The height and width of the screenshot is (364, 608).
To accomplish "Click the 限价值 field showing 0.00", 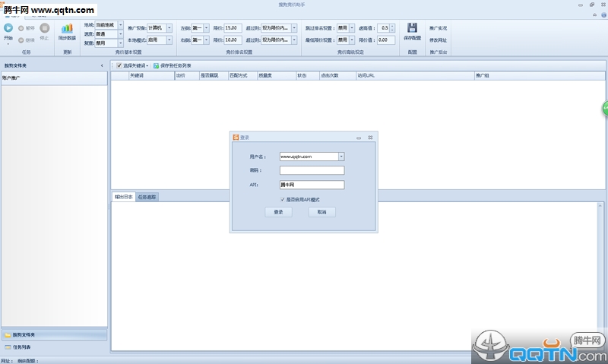I will tap(386, 40).
